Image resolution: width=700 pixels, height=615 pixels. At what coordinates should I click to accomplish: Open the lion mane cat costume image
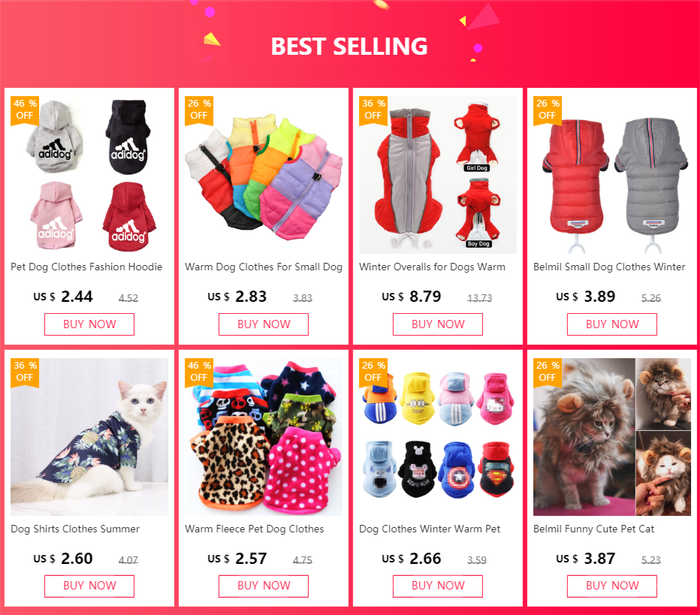click(612, 437)
